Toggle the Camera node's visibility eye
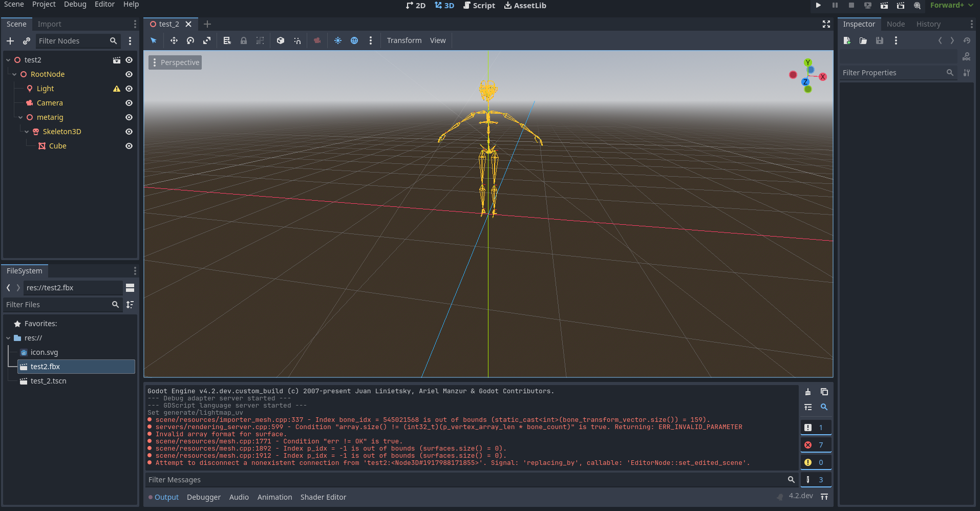The width and height of the screenshot is (980, 511). (129, 103)
